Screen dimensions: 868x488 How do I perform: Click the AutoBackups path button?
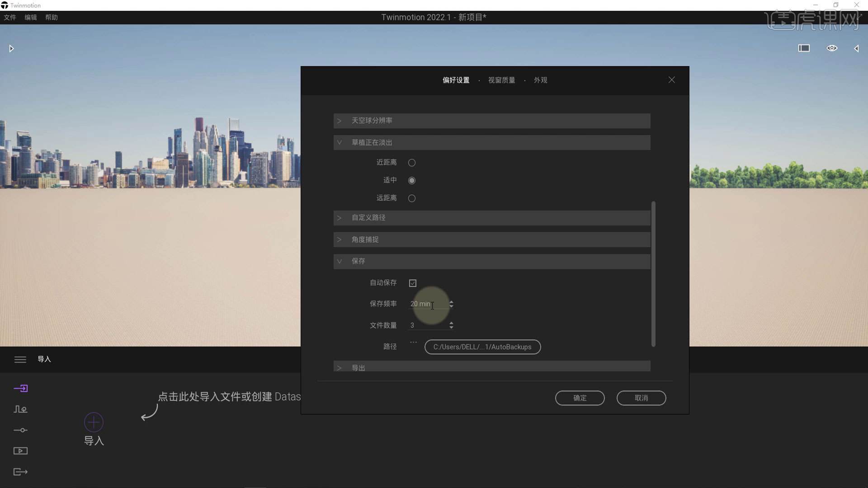point(482,347)
